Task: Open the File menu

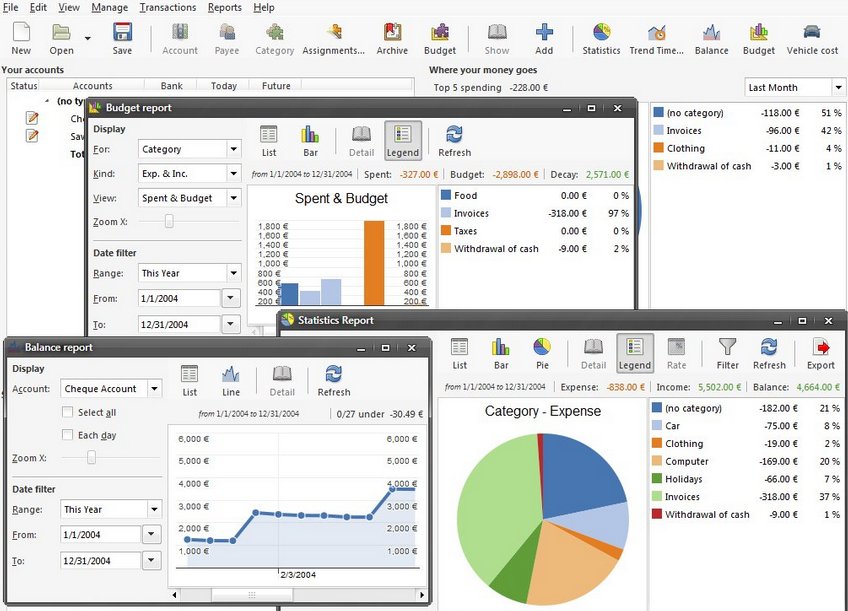Action: pyautogui.click(x=11, y=8)
